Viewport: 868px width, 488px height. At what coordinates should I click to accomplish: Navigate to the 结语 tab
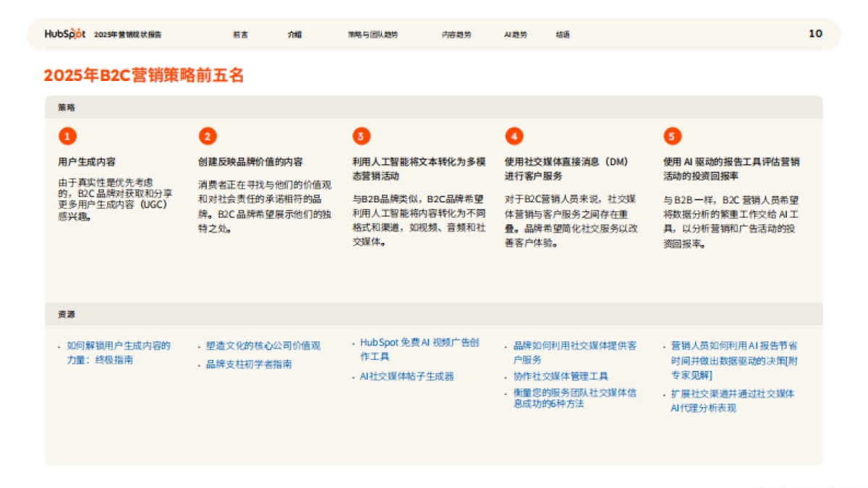[x=563, y=35]
